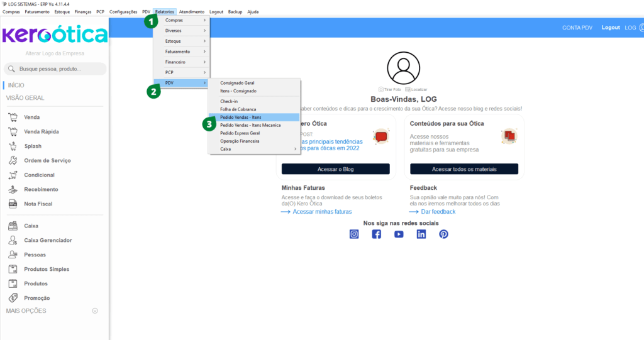The image size is (644, 340).
Task: Select Folha de Cobranca report
Action: click(x=254, y=109)
